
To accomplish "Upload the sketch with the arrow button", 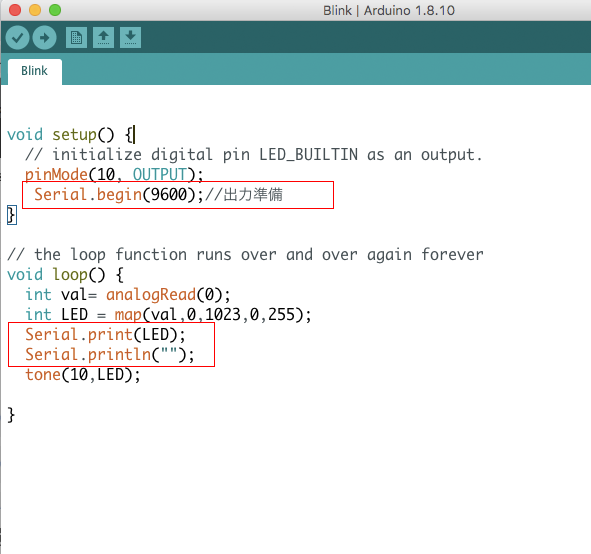I will tap(44, 37).
